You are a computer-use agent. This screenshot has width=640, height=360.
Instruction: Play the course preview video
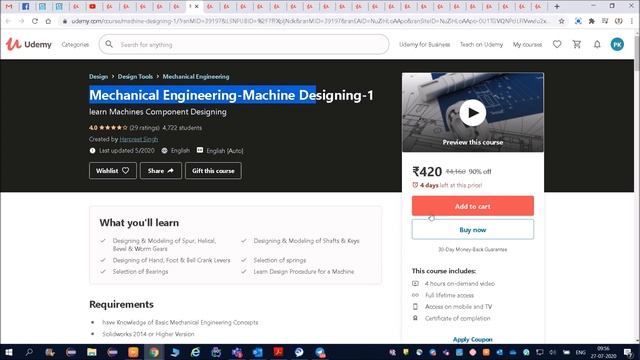click(473, 113)
